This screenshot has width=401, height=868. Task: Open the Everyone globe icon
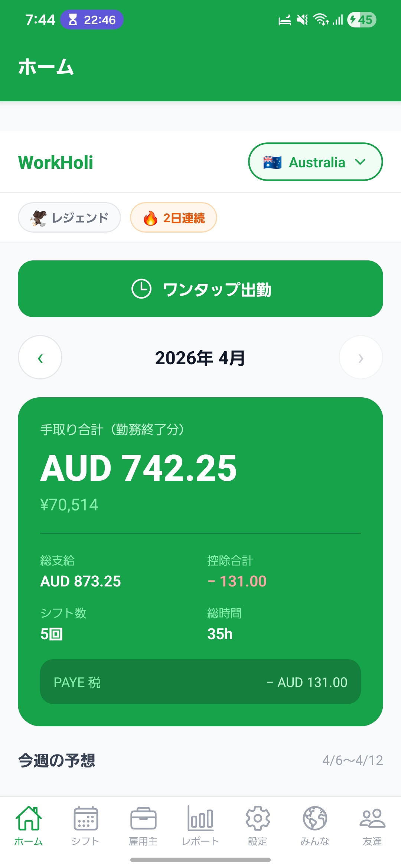coord(315,818)
